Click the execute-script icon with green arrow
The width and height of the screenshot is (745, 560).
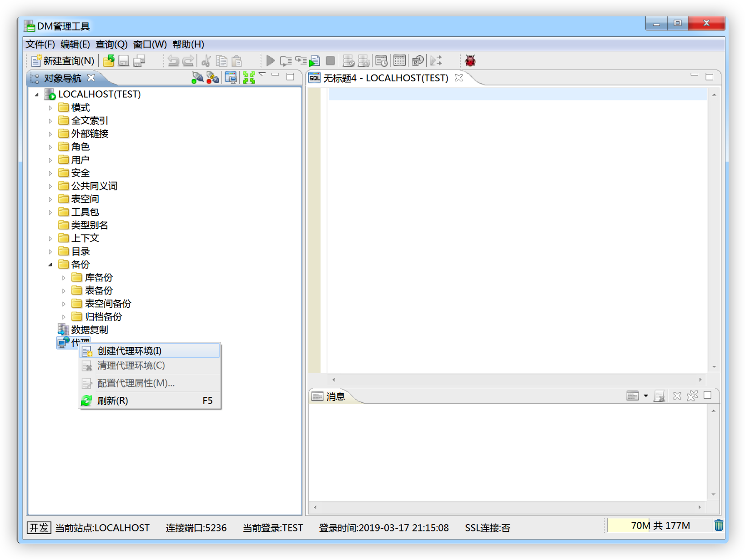tap(315, 60)
